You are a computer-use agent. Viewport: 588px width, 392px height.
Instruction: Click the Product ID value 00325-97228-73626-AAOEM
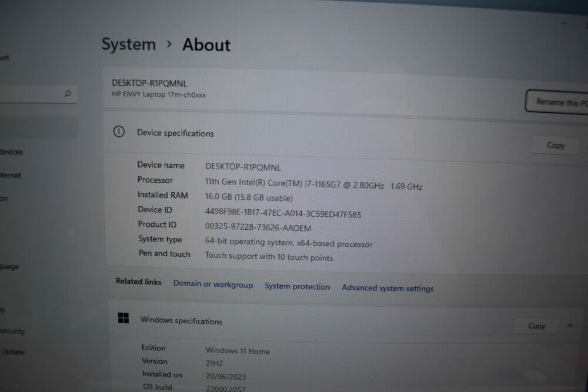(x=258, y=227)
